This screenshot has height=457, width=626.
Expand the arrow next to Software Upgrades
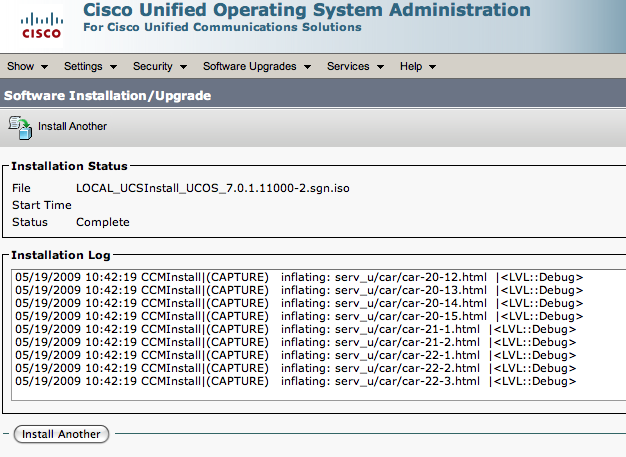click(x=307, y=67)
